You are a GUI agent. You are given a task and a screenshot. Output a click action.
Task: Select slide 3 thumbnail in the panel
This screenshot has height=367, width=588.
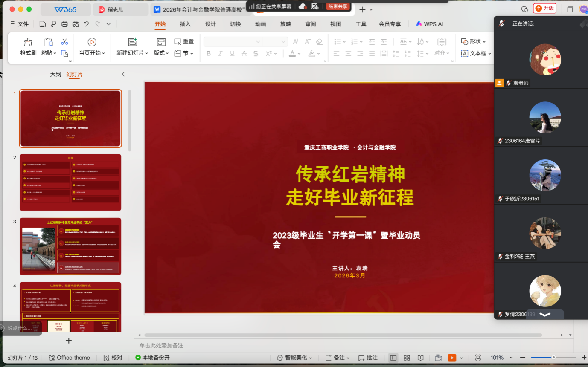pyautogui.click(x=70, y=246)
